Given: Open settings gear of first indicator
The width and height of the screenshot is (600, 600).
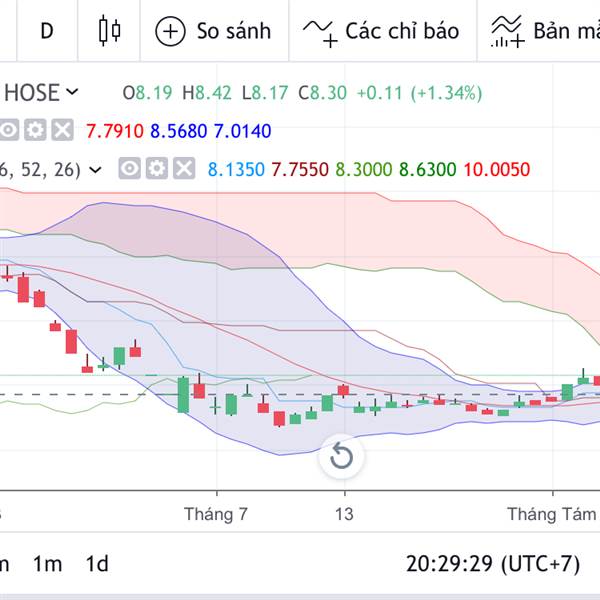Looking at the screenshot, I should (35, 130).
